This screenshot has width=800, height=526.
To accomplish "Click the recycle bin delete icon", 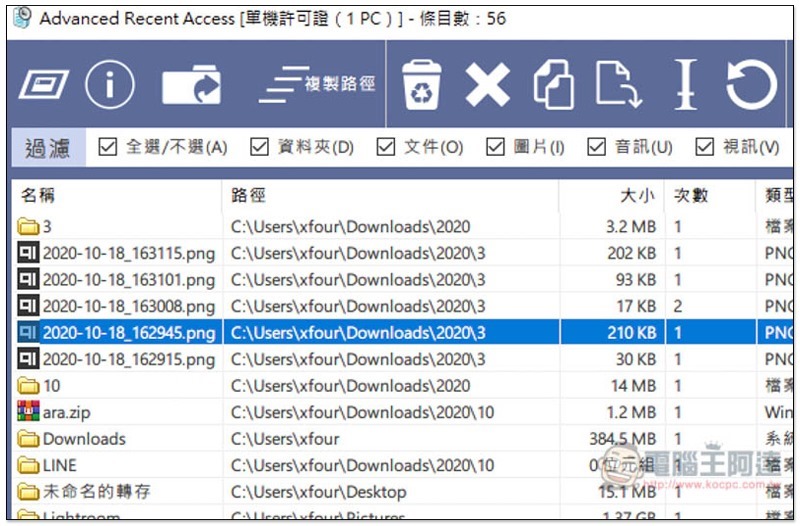I will point(421,85).
